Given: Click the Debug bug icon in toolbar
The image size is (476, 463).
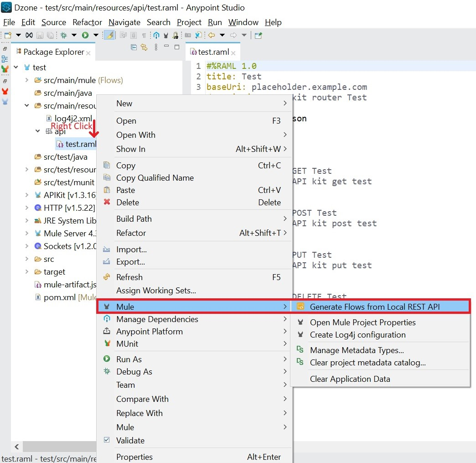Looking at the screenshot, I should (64, 35).
